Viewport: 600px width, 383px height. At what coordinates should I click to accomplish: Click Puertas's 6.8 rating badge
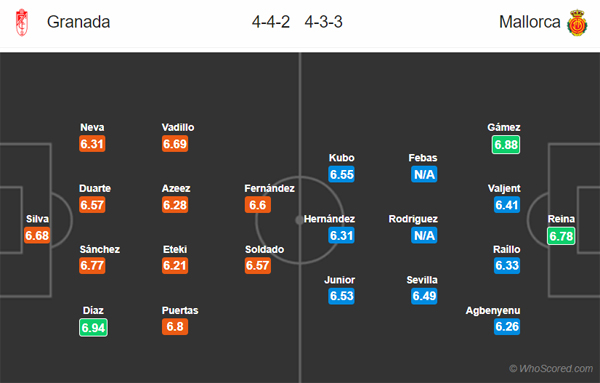tap(175, 327)
